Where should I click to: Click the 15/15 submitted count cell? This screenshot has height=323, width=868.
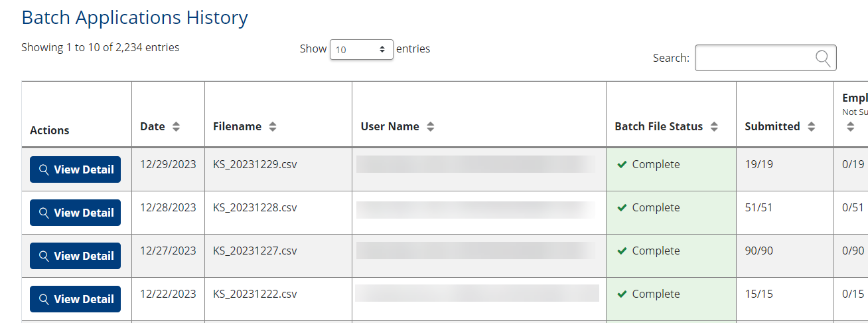tap(759, 294)
